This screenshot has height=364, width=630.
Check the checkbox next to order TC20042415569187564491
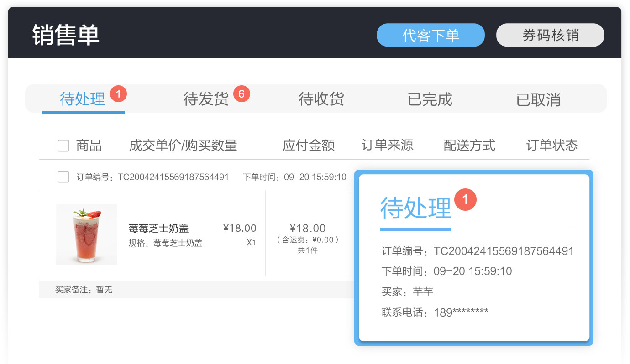click(x=63, y=177)
